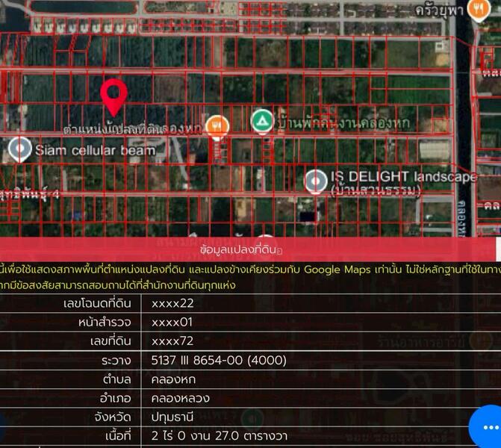
Task: Click the white box at header's right edge
Action: click(498, 249)
